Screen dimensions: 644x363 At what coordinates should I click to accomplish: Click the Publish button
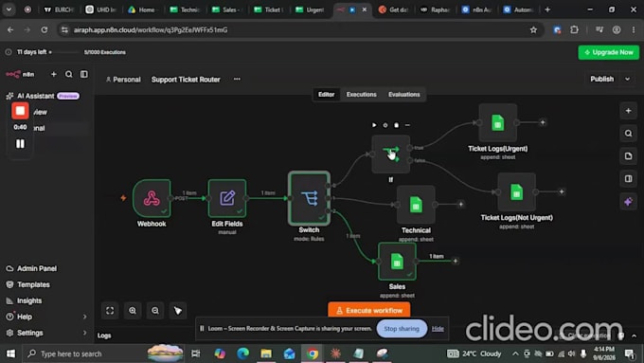(x=602, y=79)
